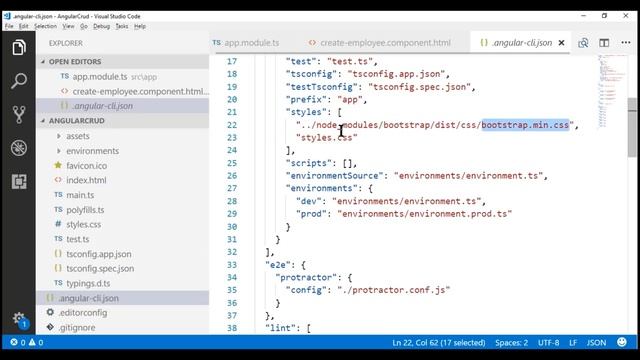Screen dimensions: 640x360
Task: Click the errors count in status bar
Action: pos(18,342)
